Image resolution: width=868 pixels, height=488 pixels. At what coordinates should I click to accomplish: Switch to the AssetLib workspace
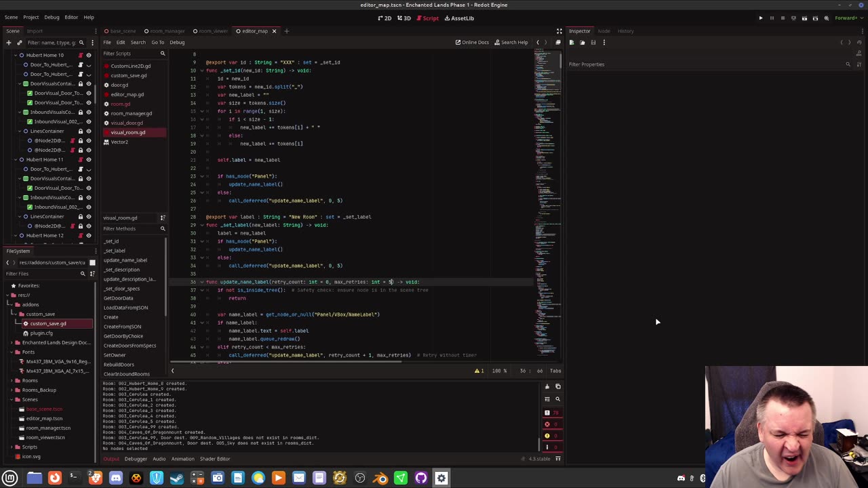459,18
